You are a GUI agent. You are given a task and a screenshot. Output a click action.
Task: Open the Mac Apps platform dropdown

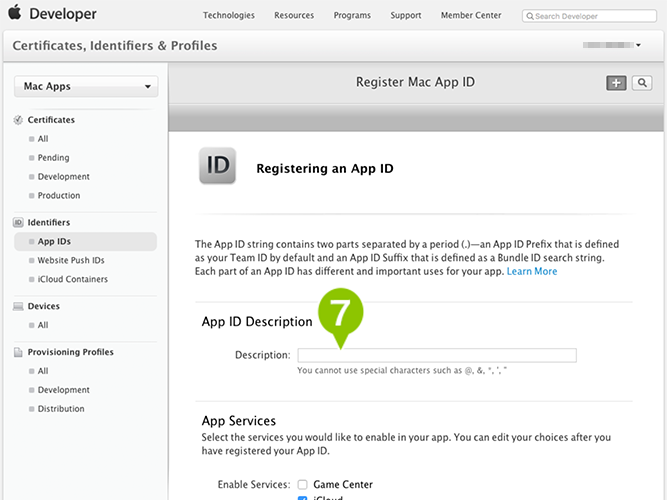click(x=86, y=86)
